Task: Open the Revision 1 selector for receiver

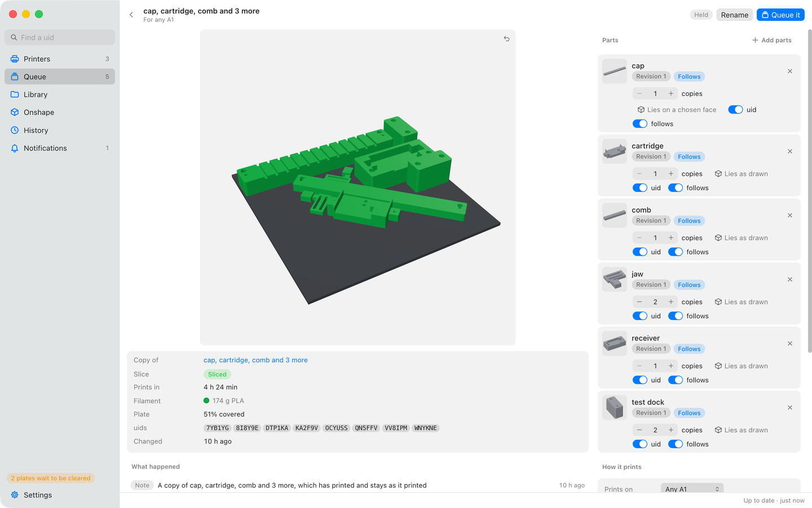Action: click(x=651, y=349)
